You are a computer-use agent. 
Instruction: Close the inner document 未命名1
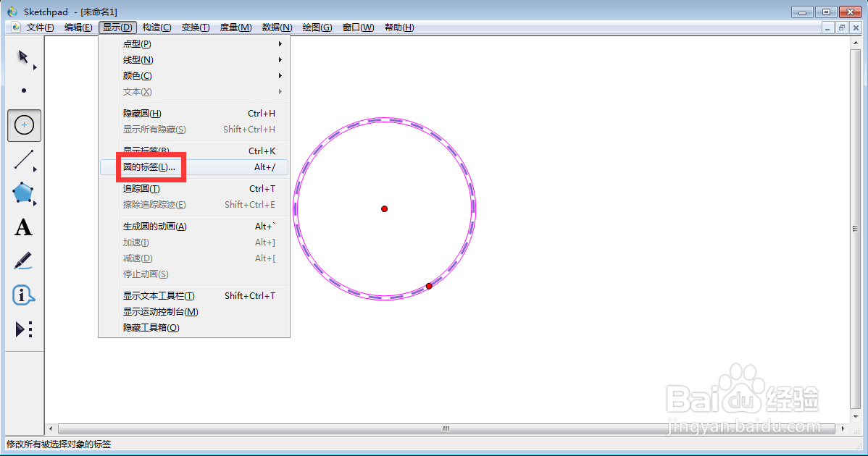point(856,28)
